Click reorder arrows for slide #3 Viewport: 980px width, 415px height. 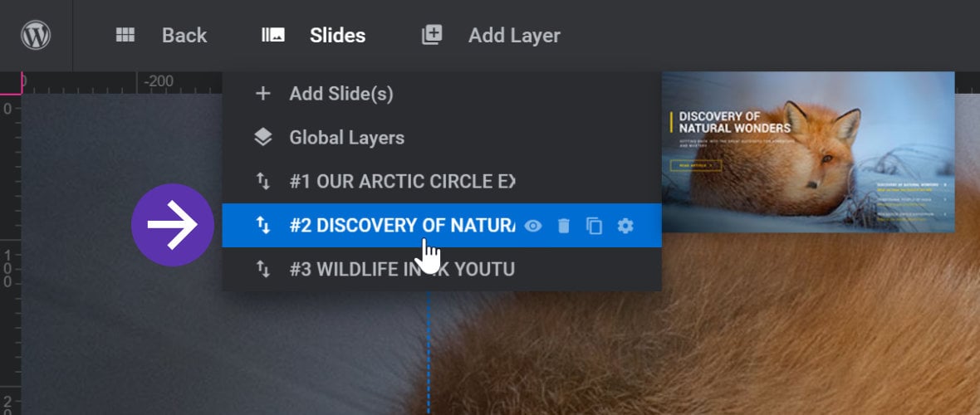click(x=263, y=269)
